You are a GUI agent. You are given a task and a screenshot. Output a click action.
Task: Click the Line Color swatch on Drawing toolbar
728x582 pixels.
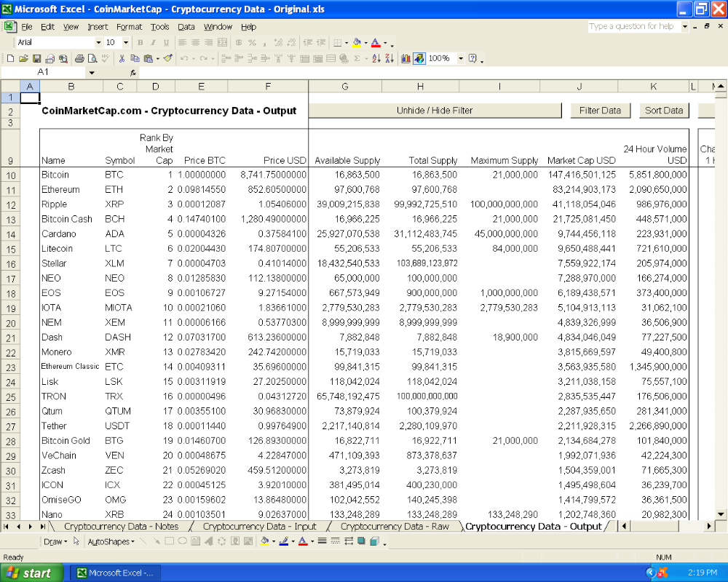point(284,541)
